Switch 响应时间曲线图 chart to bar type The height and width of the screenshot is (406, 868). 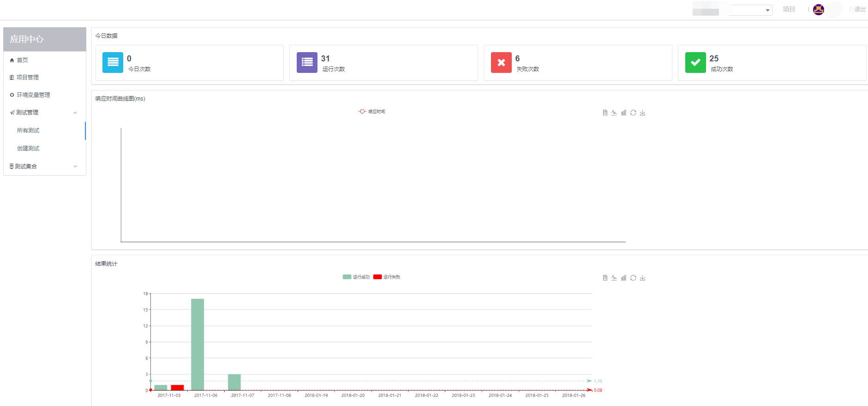point(623,113)
